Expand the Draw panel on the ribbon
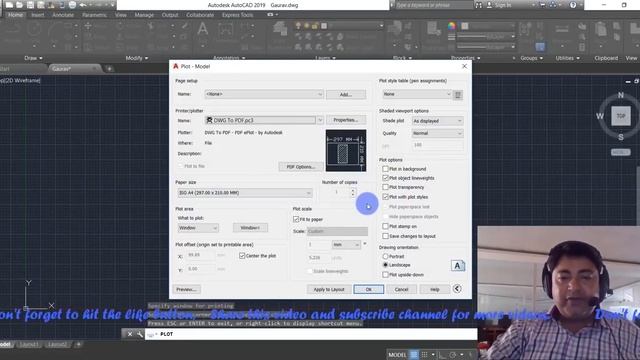 coord(33,58)
